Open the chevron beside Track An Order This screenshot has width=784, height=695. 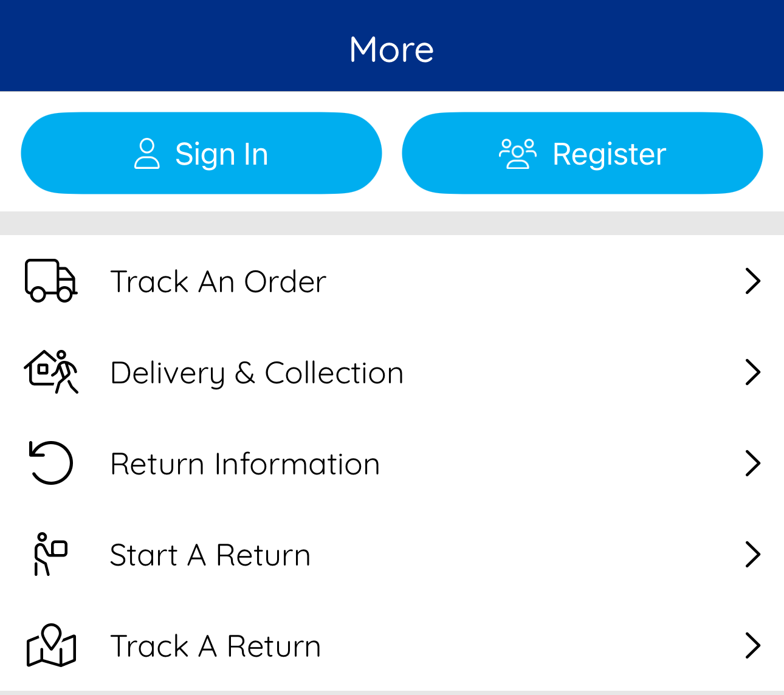(x=753, y=281)
